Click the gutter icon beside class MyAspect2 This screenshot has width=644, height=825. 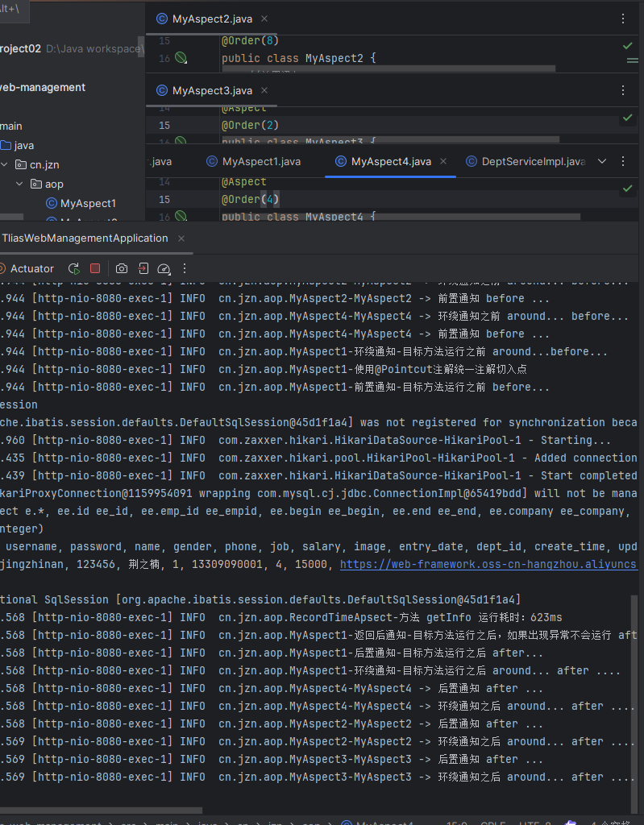[181, 58]
